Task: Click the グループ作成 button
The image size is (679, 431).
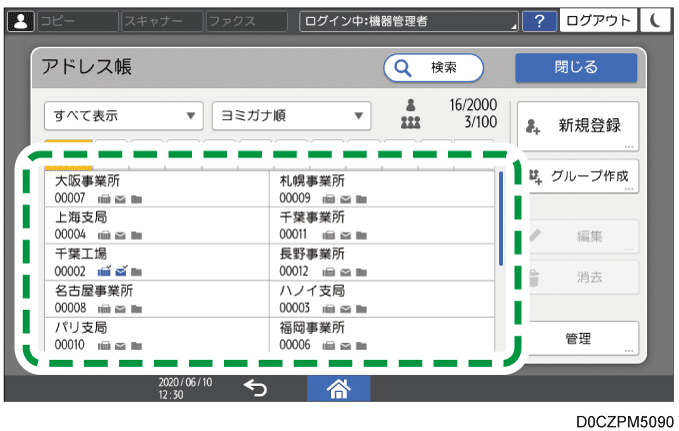Action: [583, 176]
